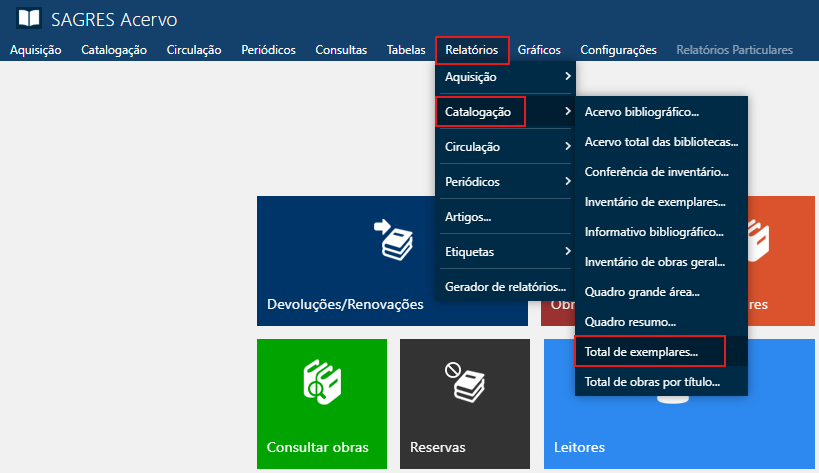
Task: Expand the Etiquetas reports submenu
Action: (506, 251)
